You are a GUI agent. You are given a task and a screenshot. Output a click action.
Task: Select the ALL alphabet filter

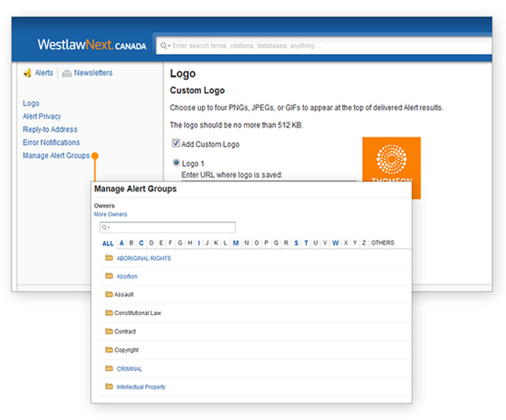point(107,243)
